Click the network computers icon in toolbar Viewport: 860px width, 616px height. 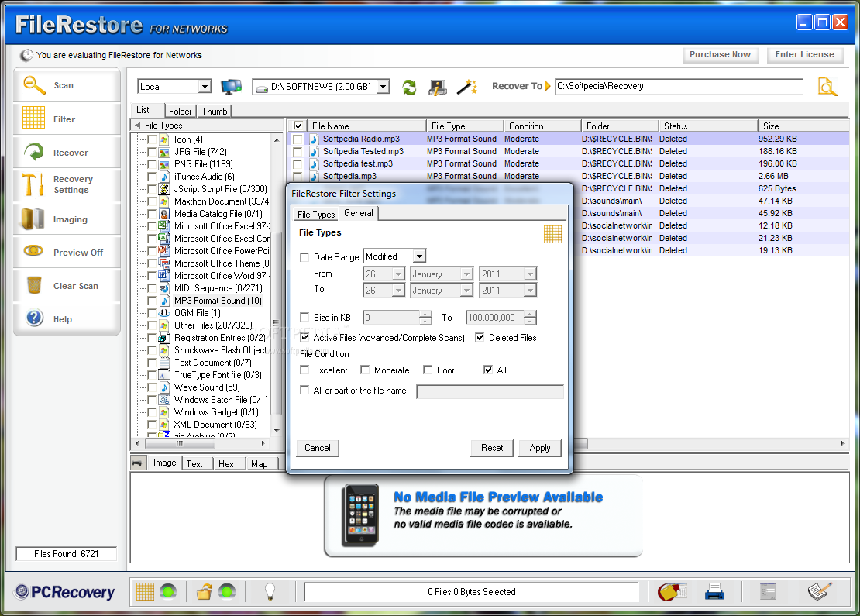pyautogui.click(x=231, y=87)
